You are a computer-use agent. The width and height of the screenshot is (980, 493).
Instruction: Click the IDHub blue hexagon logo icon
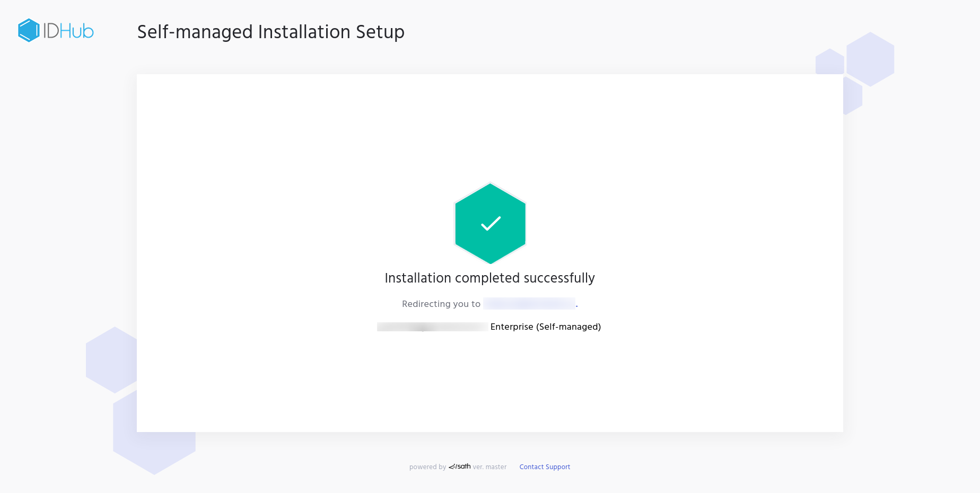point(29,31)
